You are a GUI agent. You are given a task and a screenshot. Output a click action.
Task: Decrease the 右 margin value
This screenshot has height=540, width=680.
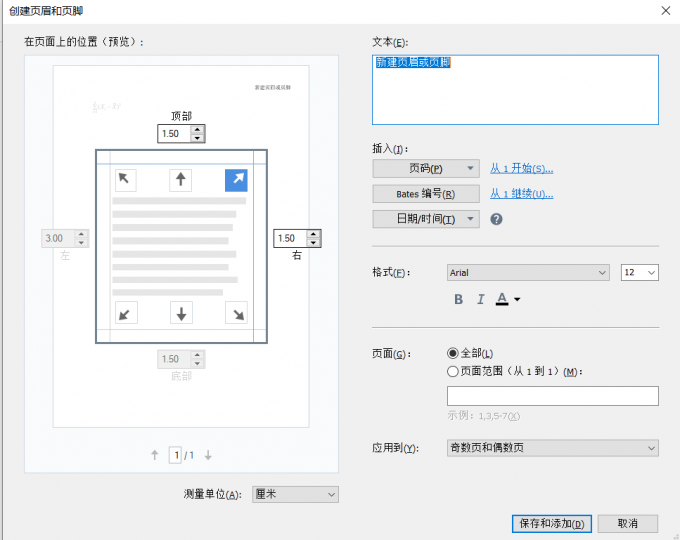[314, 243]
